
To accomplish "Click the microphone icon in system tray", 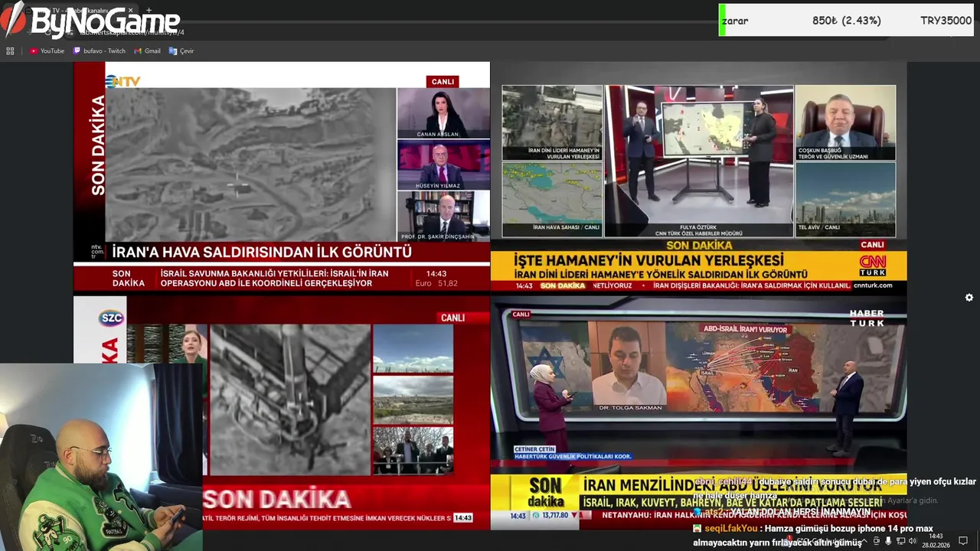I will (x=888, y=541).
